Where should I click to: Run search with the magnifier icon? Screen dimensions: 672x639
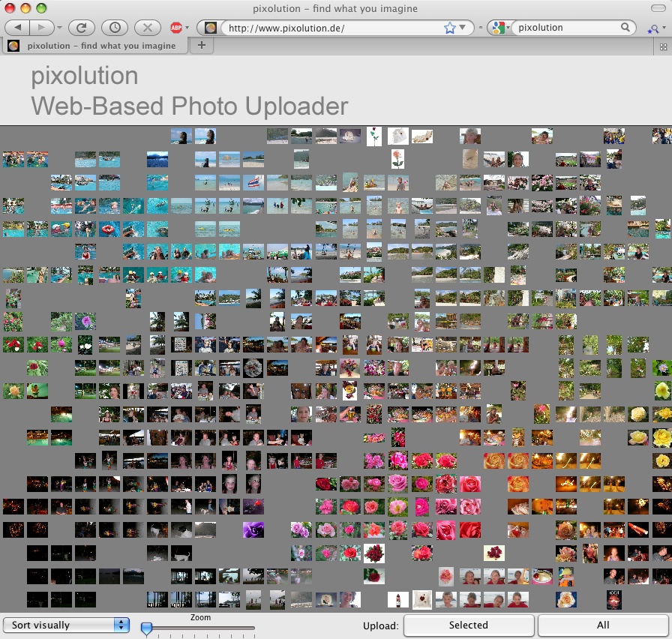click(625, 28)
